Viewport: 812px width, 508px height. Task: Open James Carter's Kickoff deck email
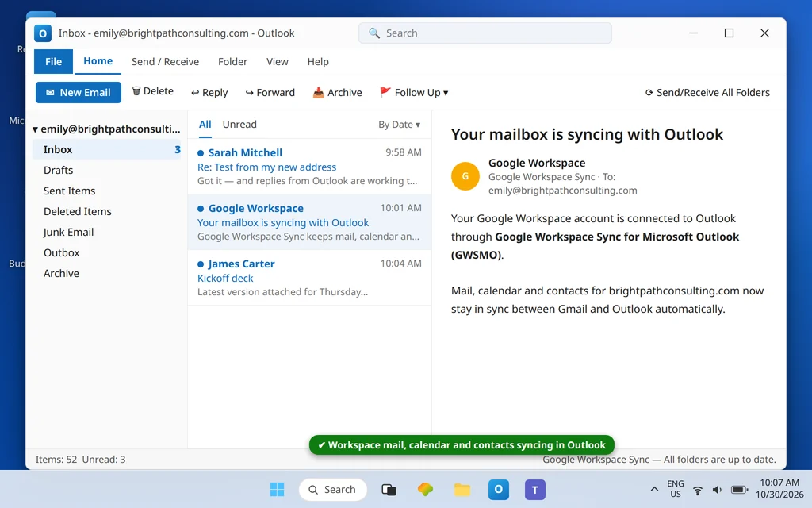click(x=310, y=277)
